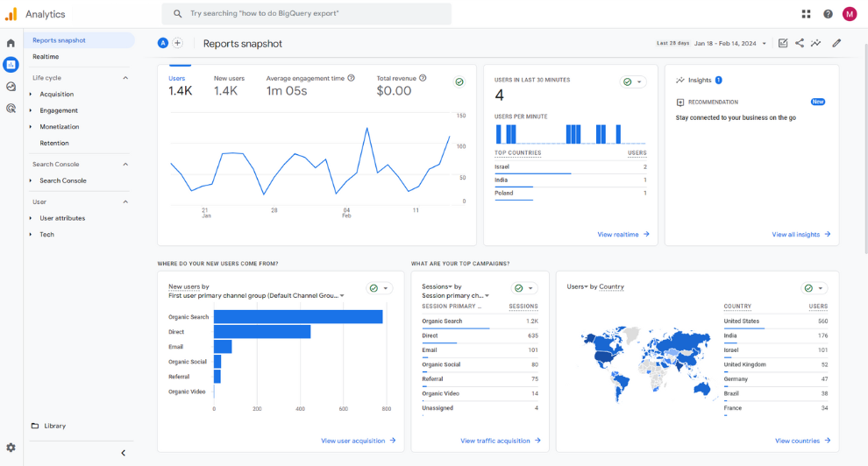Image resolution: width=868 pixels, height=466 pixels.
Task: Open the Google apps grid icon
Action: [x=806, y=14]
